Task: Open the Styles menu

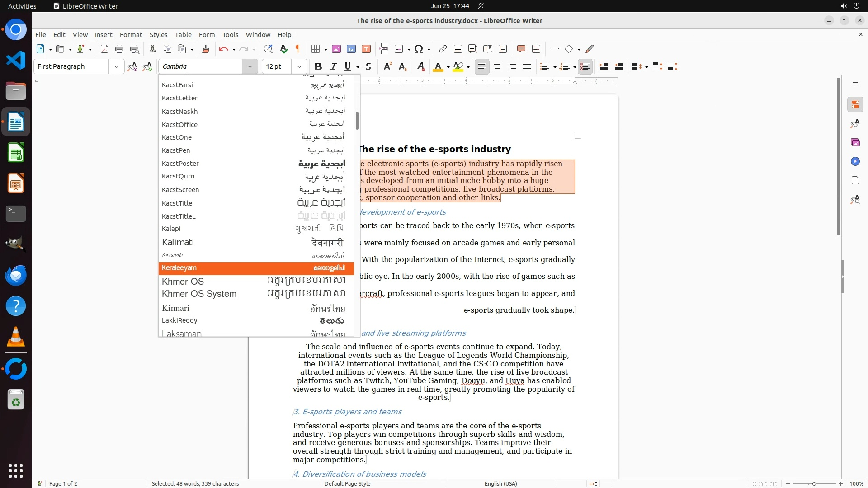Action: [x=158, y=34]
